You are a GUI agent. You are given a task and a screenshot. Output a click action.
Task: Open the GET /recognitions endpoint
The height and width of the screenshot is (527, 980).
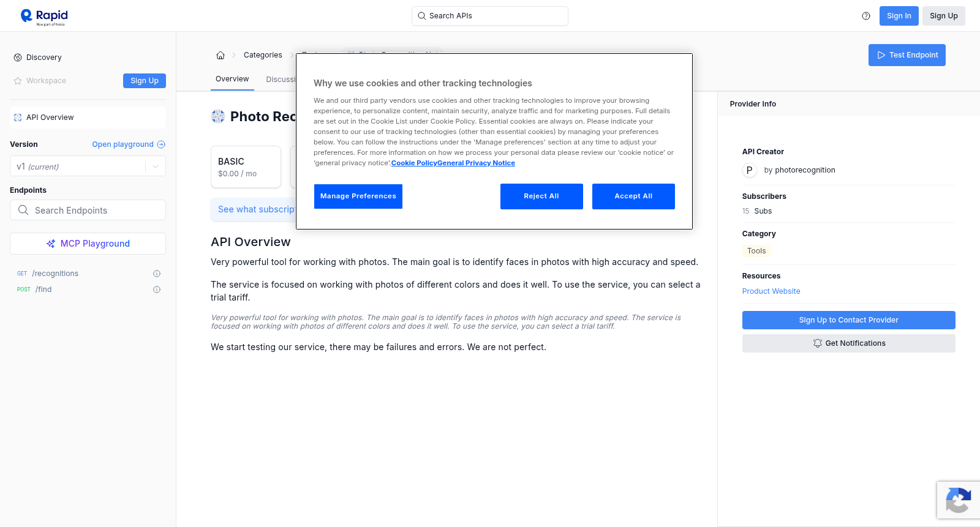[x=88, y=274]
